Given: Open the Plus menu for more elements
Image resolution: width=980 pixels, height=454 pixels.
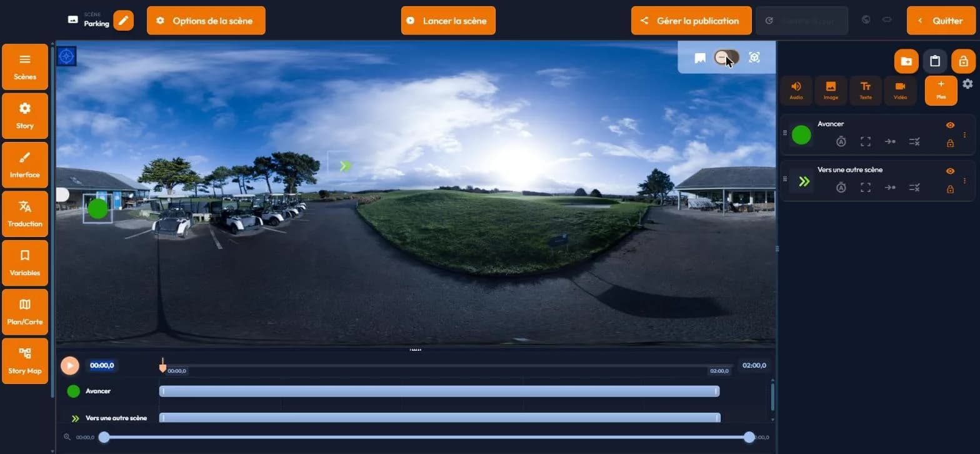Looking at the screenshot, I should 941,90.
